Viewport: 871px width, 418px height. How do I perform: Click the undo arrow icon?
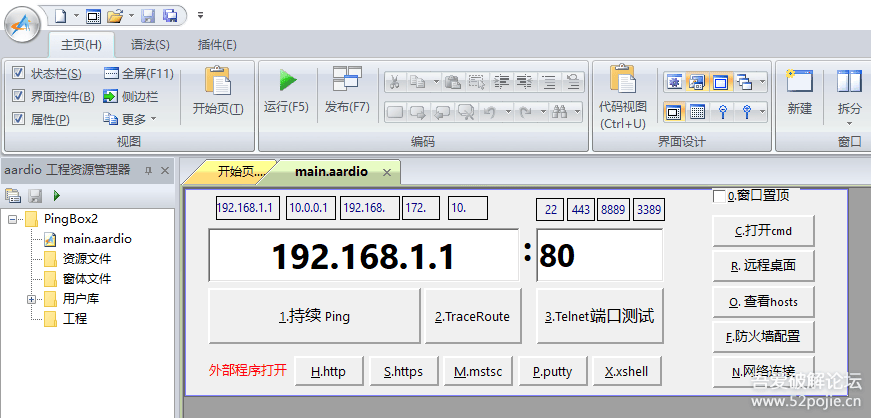click(489, 112)
